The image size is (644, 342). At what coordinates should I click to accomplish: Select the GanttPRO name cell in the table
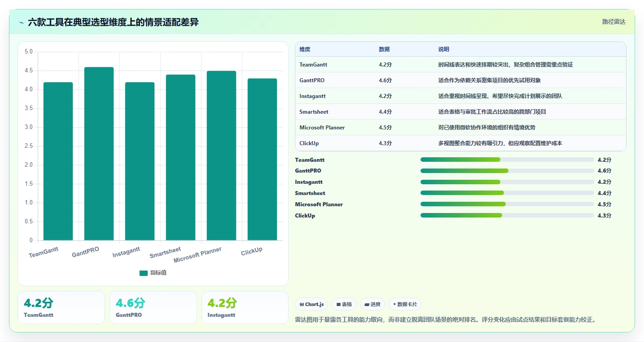coord(312,80)
